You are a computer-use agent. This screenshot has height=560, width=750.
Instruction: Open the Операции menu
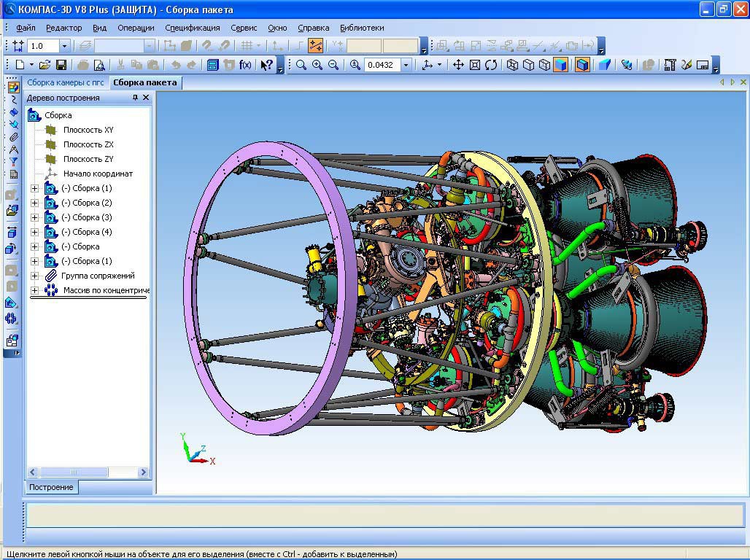(136, 28)
